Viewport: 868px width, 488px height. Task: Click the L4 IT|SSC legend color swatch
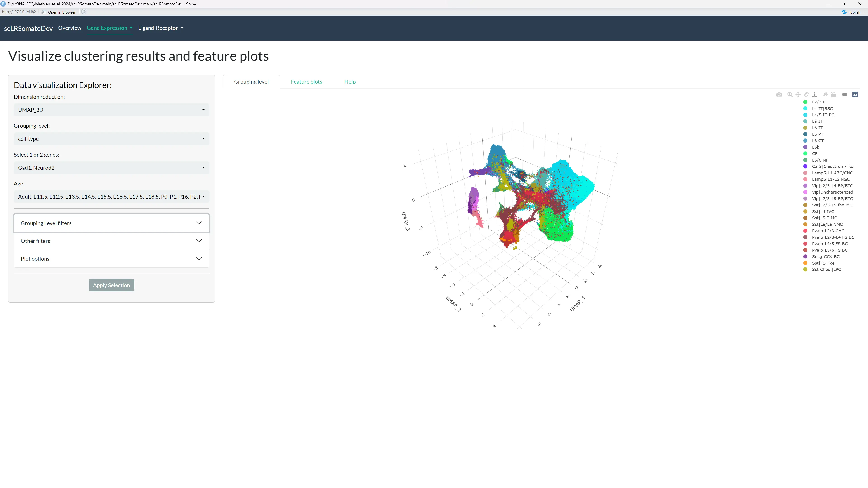point(806,108)
